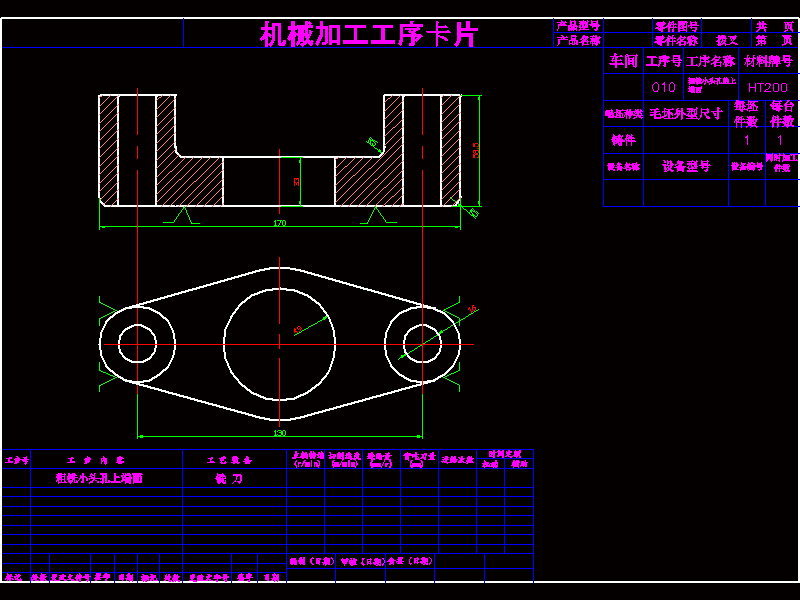Click the 材料牌号 header cell
The height and width of the screenshot is (600, 800).
tap(768, 61)
